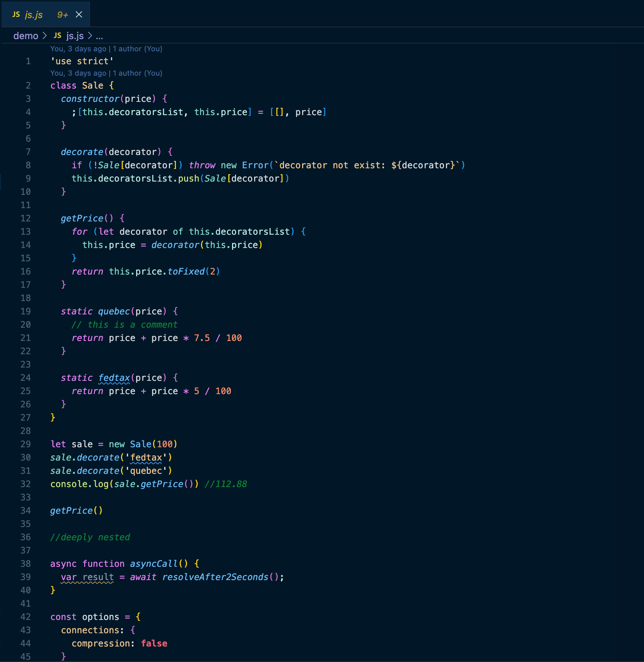The width and height of the screenshot is (644, 662).
Task: Select the js.js tab label
Action: pos(34,15)
